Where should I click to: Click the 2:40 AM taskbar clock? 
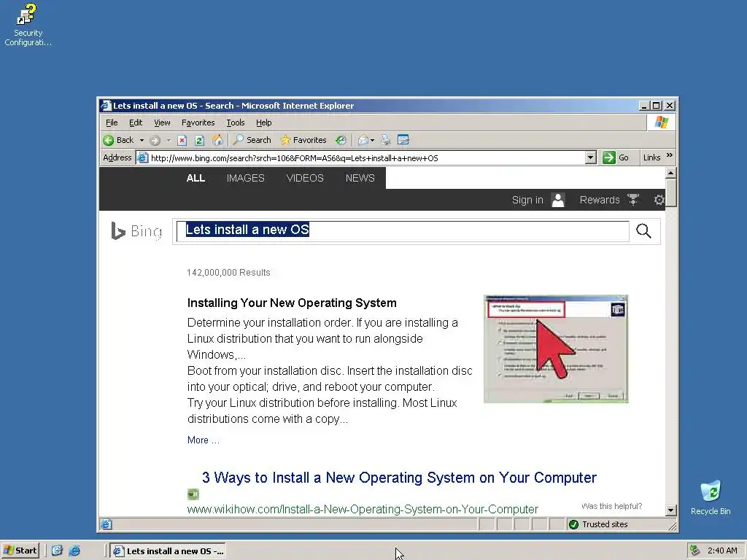click(722, 551)
